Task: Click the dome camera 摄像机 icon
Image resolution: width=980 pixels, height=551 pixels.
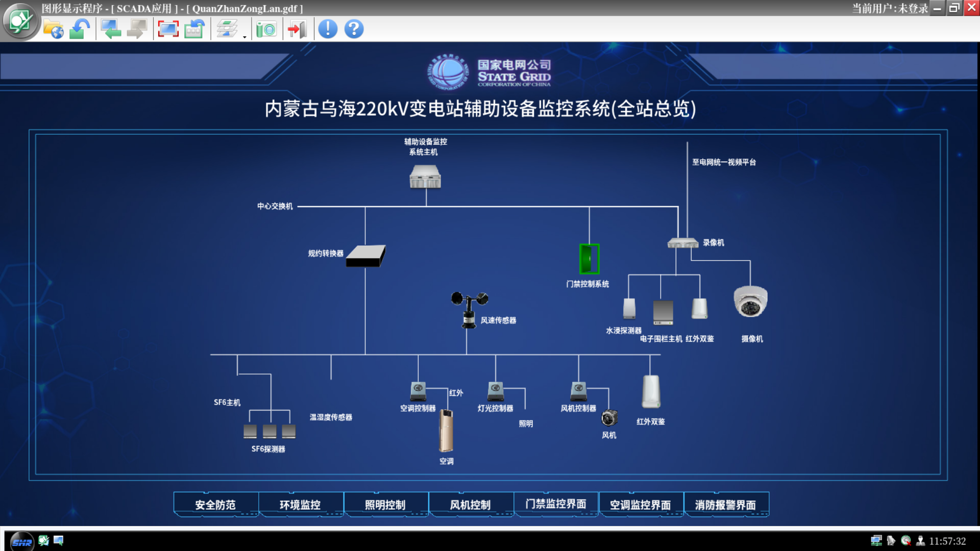Action: pyautogui.click(x=750, y=301)
